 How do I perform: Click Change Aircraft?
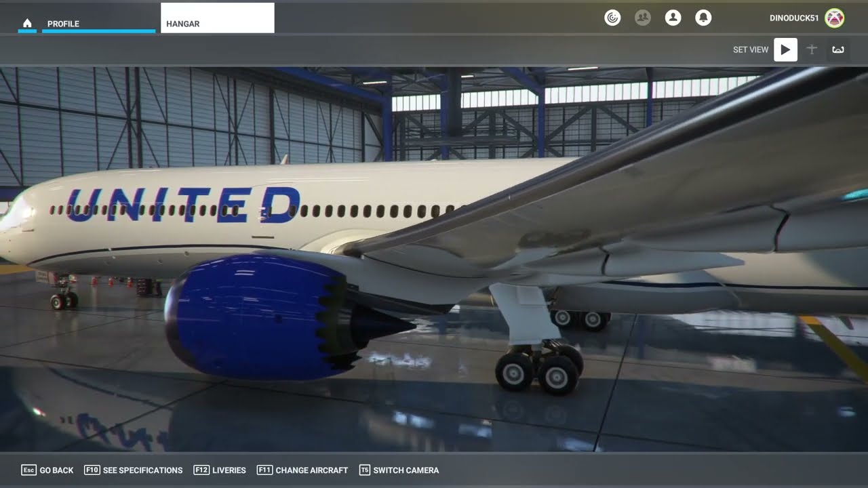[x=302, y=470]
